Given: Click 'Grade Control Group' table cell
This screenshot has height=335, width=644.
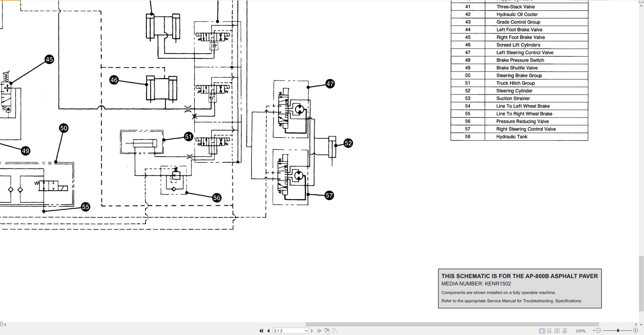Looking at the screenshot, I should (x=537, y=22).
